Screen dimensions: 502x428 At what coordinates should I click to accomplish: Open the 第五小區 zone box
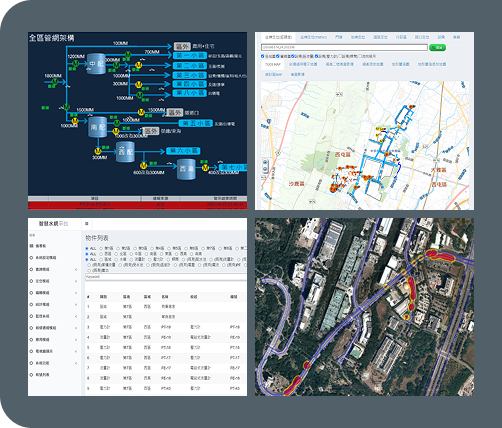(x=196, y=123)
